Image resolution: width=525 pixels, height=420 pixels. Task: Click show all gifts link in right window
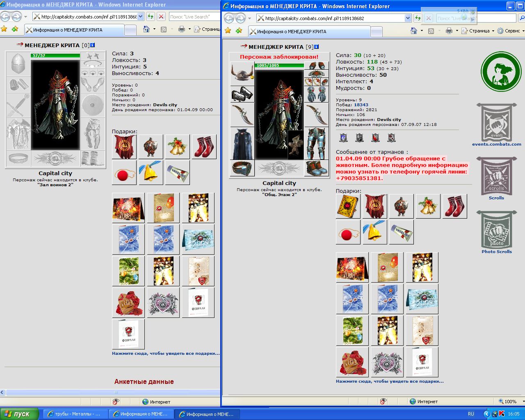click(390, 381)
